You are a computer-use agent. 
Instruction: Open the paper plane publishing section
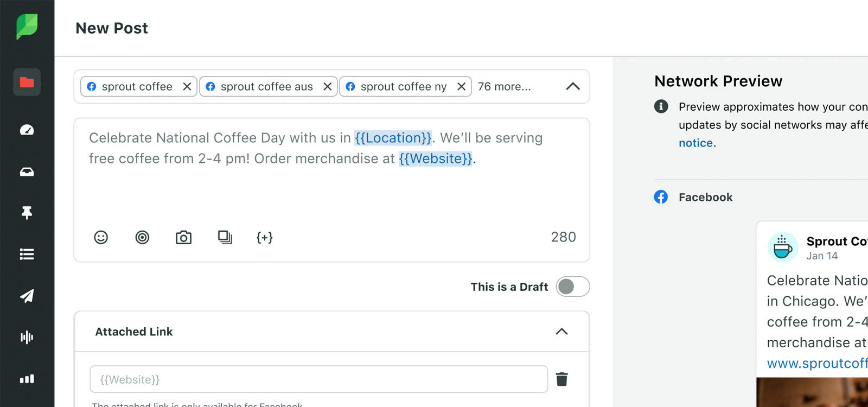27,296
